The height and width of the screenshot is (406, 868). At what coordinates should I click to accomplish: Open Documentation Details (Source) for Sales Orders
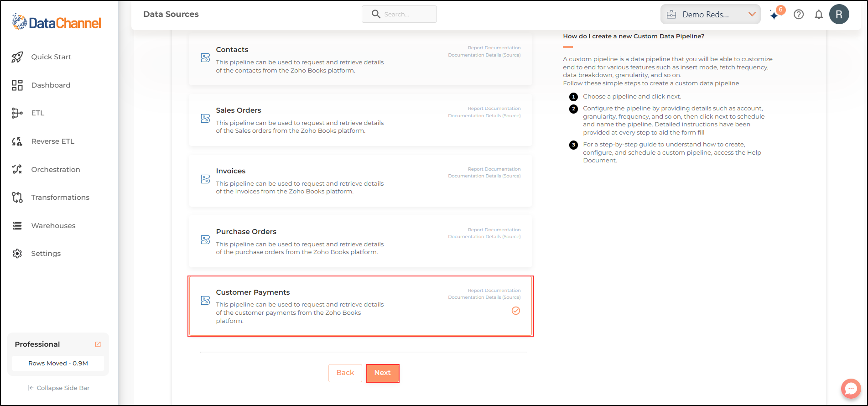pyautogui.click(x=484, y=116)
